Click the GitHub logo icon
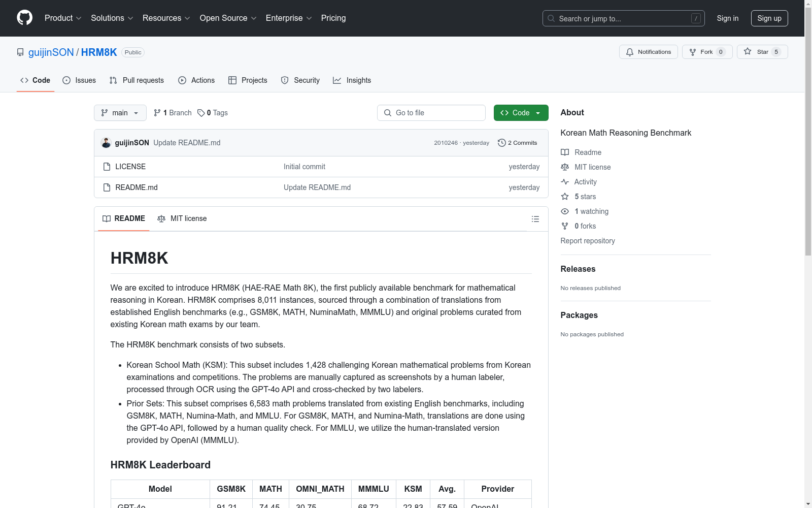 click(24, 18)
